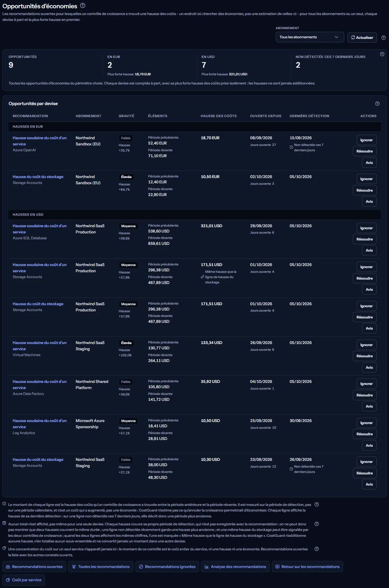Click help icon beside Opportunités d'économies title

(x=83, y=6)
